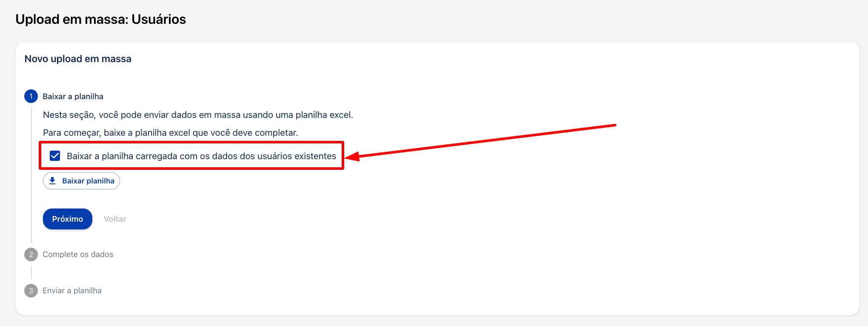The height and width of the screenshot is (326, 868).
Task: Click the Upload em massa: Usuários title
Action: tap(101, 19)
